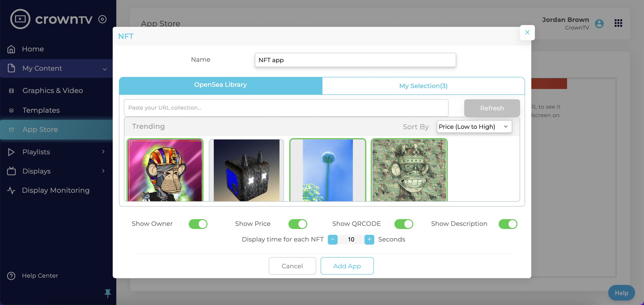The image size is (644, 305).
Task: Toggle the Show Description switch
Action: click(x=508, y=224)
